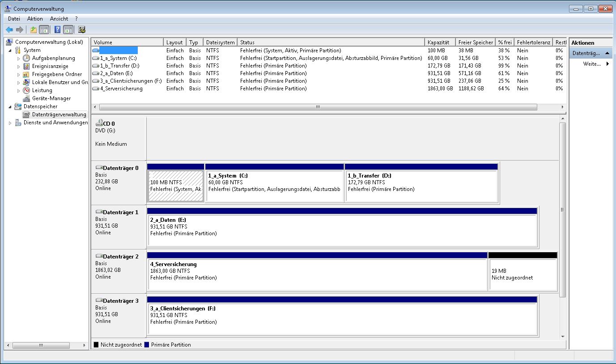Open the Aktion menu
This screenshot has width=616, height=364.
35,19
